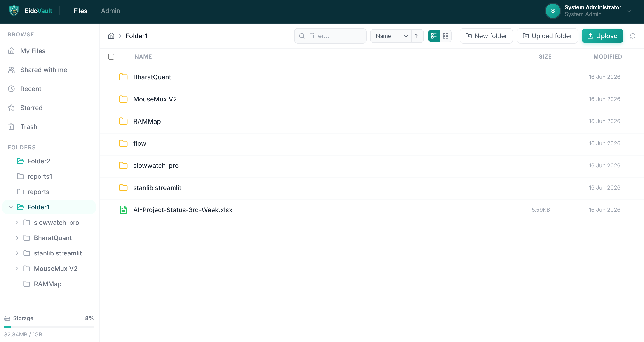Click the stanlib streamlit folder icon in file list

(123, 187)
